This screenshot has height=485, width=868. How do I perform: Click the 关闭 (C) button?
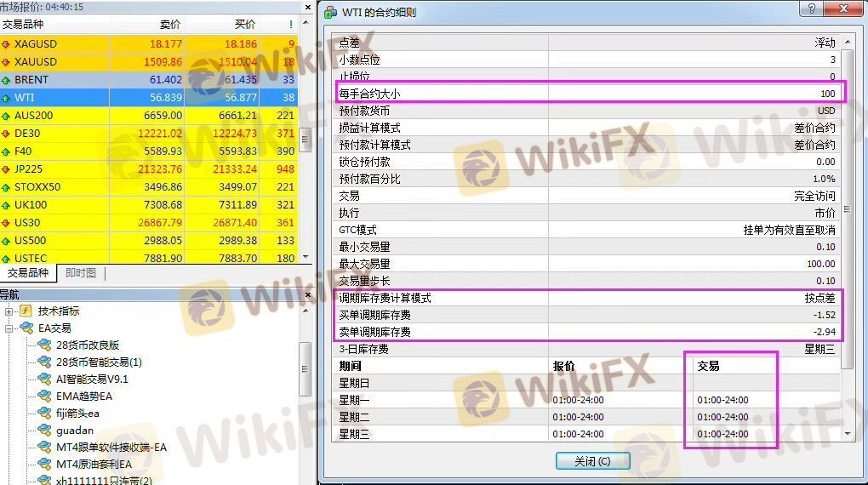593,461
